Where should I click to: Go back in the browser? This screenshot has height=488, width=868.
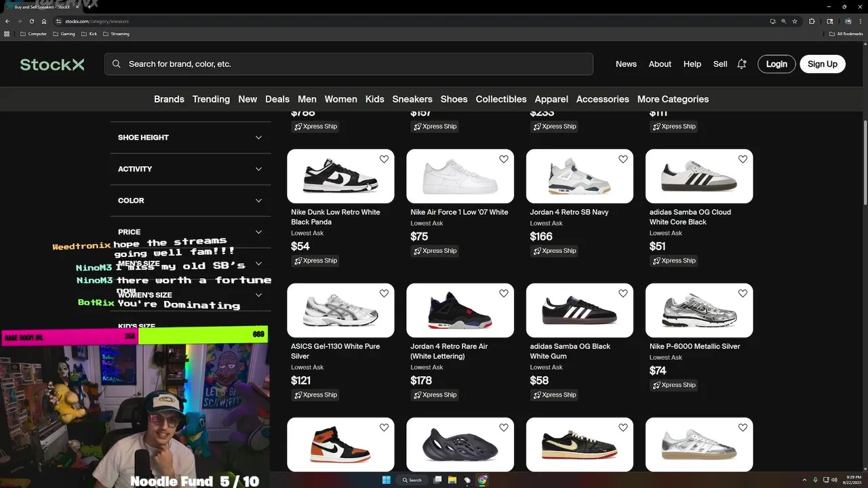coord(7,21)
